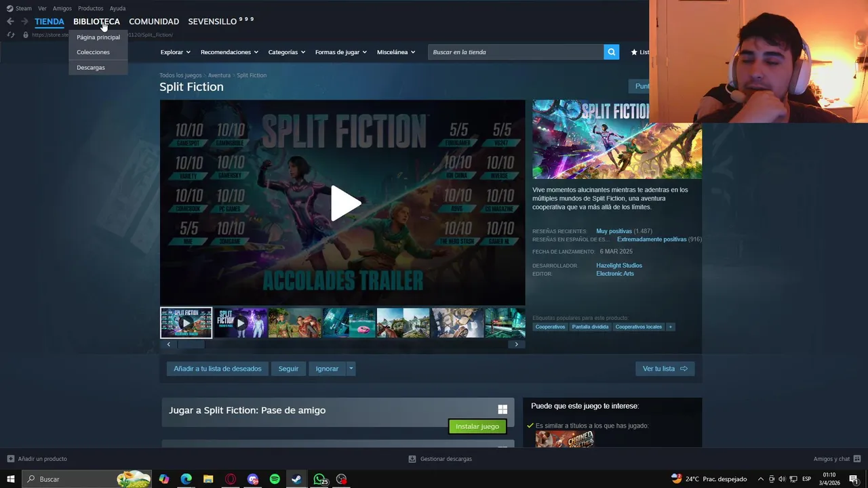The image size is (868, 488).
Task: Go back with the left arrow navigation icon
Action: (10, 22)
